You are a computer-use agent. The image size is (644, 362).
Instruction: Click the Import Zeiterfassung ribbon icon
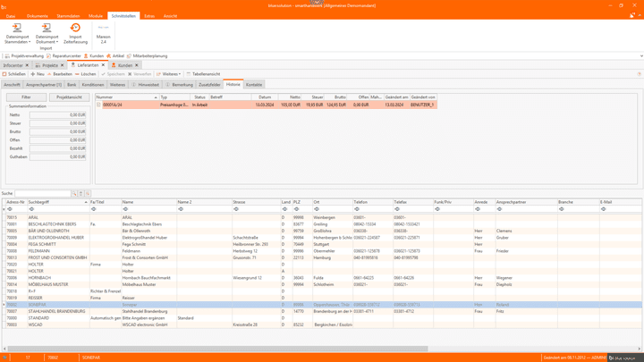[x=75, y=32]
